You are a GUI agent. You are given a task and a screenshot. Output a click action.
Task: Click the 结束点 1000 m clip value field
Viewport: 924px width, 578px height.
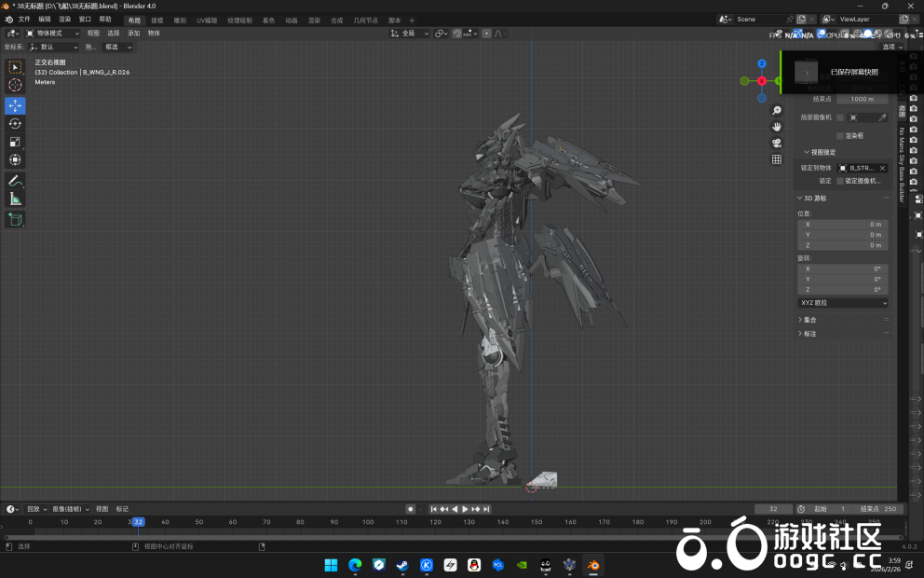(x=862, y=99)
